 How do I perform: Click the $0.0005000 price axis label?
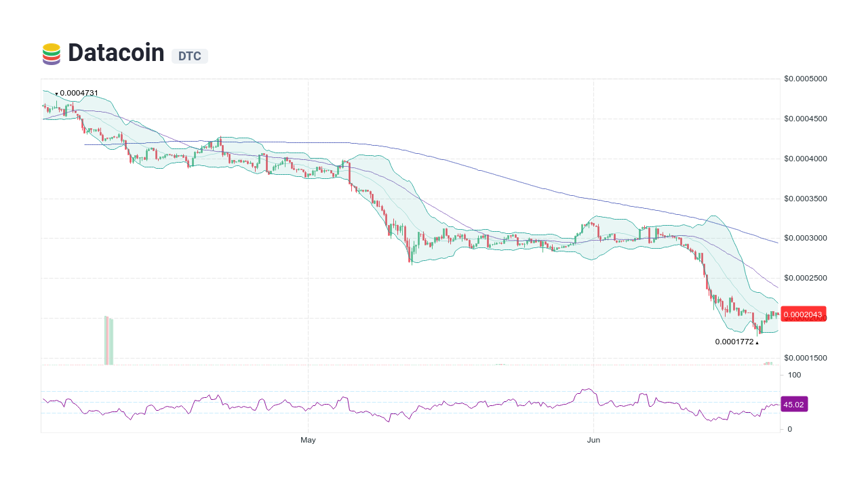point(806,79)
